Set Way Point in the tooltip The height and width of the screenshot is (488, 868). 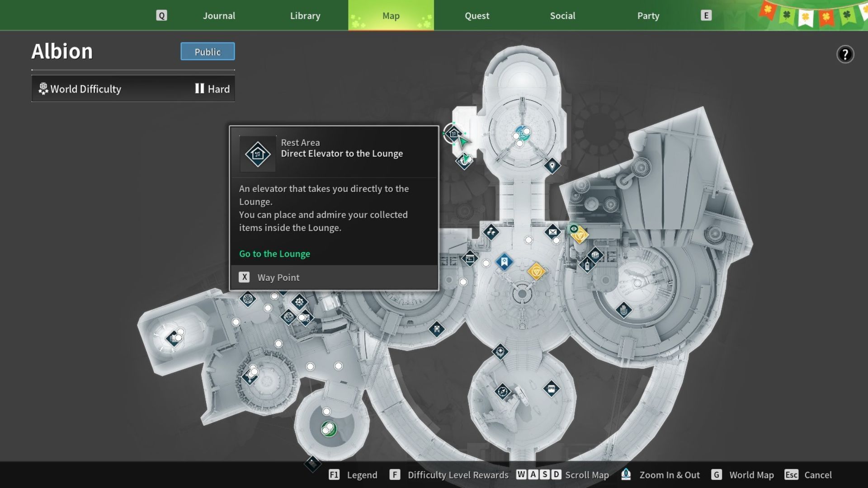click(x=278, y=277)
